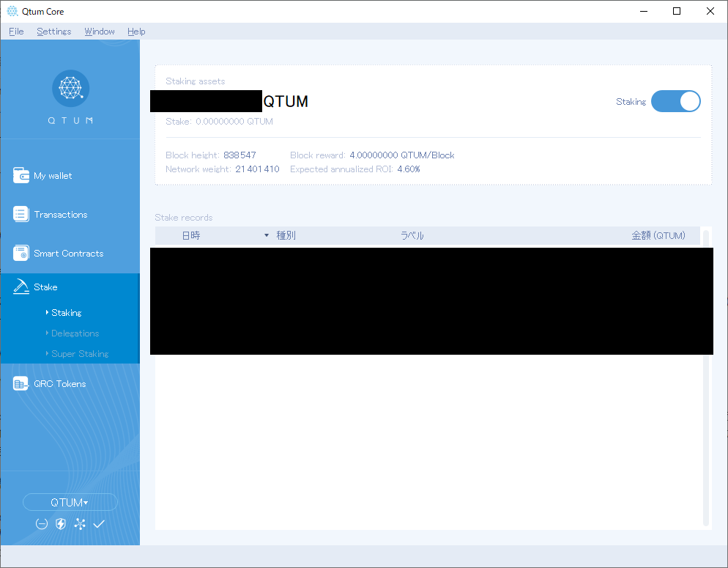Sort by the 種別 column header
The width and height of the screenshot is (728, 568).
[286, 235]
